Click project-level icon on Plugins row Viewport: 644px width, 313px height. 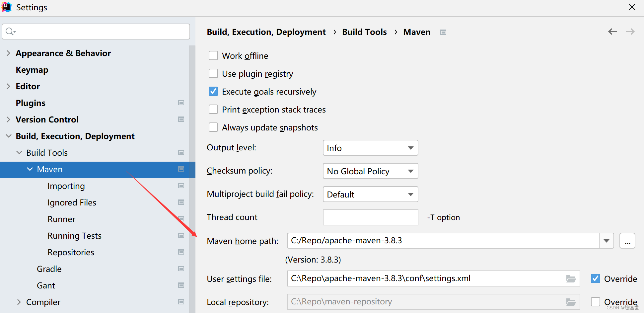click(181, 103)
